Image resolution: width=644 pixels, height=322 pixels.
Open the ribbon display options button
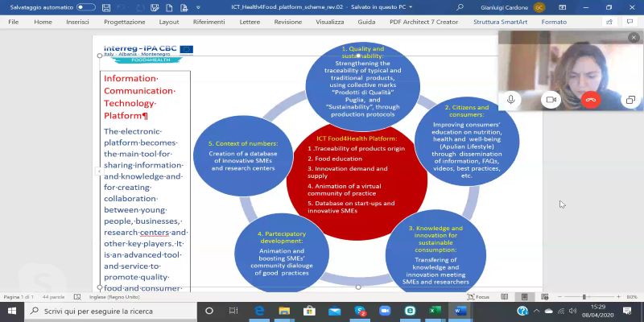pos(562,7)
